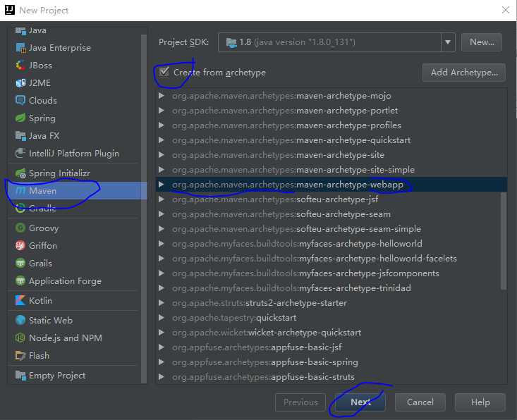Expand the maven-archetype-mojo entry

click(162, 96)
